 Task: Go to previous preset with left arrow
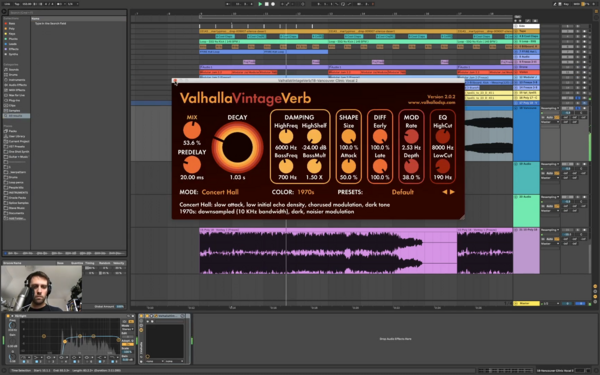click(x=445, y=192)
